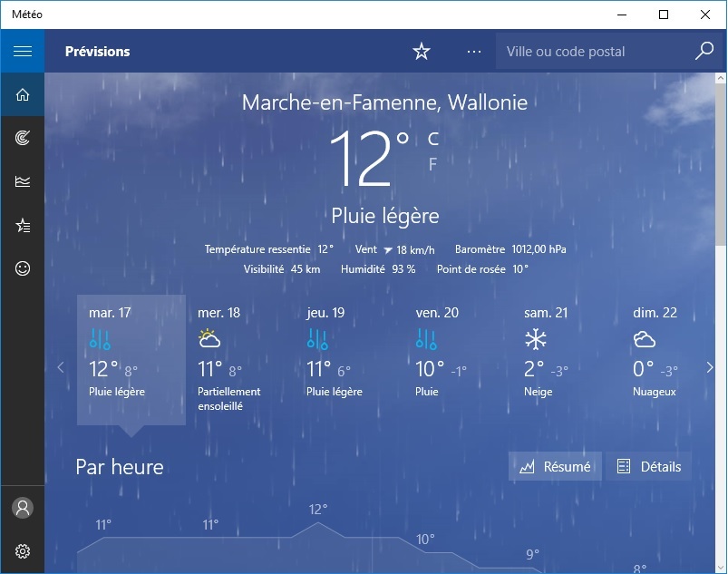Open the more options ellipsis

474,51
